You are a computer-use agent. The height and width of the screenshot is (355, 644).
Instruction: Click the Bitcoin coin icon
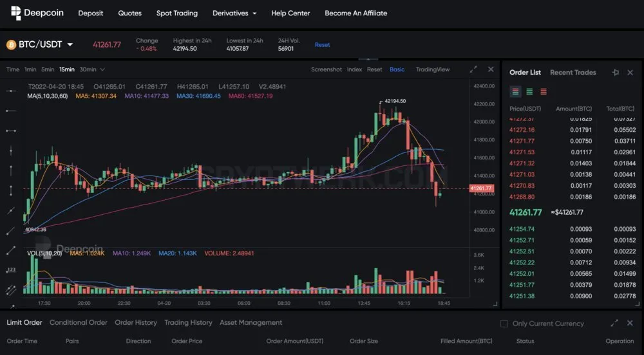pos(11,44)
